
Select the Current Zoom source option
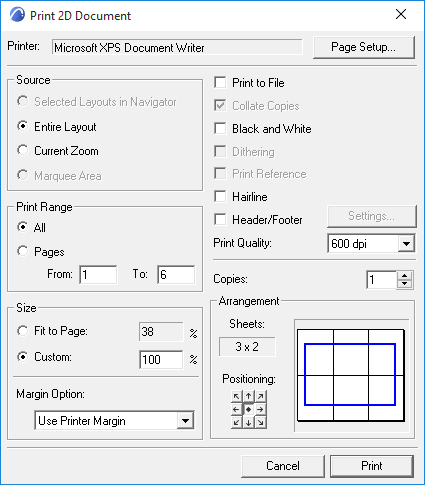(23, 150)
